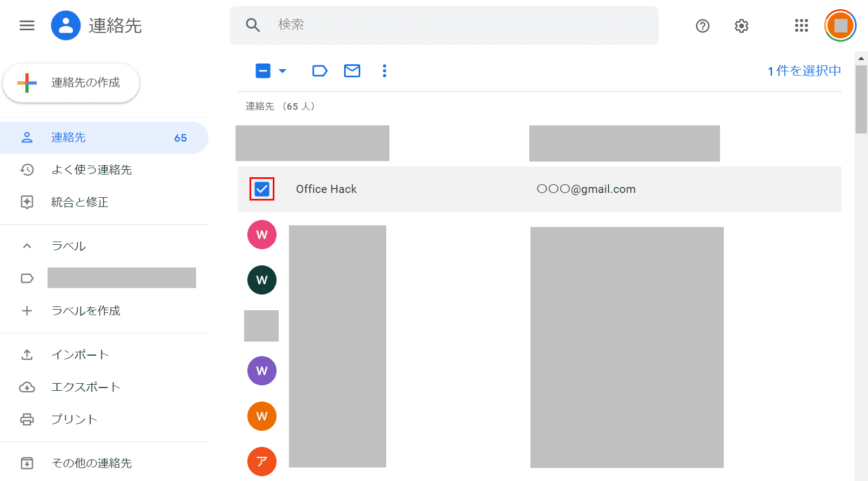Open the Google apps grid
This screenshot has height=481, width=868.
click(x=802, y=25)
